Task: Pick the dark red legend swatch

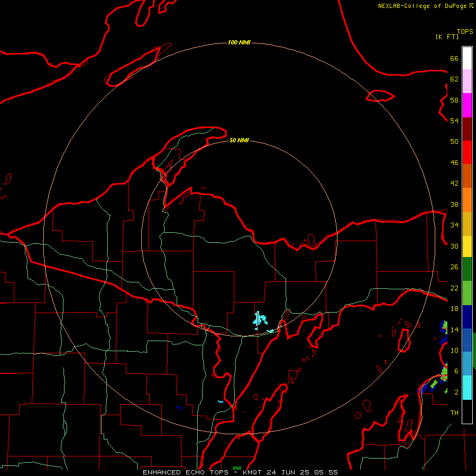Action: [467, 129]
